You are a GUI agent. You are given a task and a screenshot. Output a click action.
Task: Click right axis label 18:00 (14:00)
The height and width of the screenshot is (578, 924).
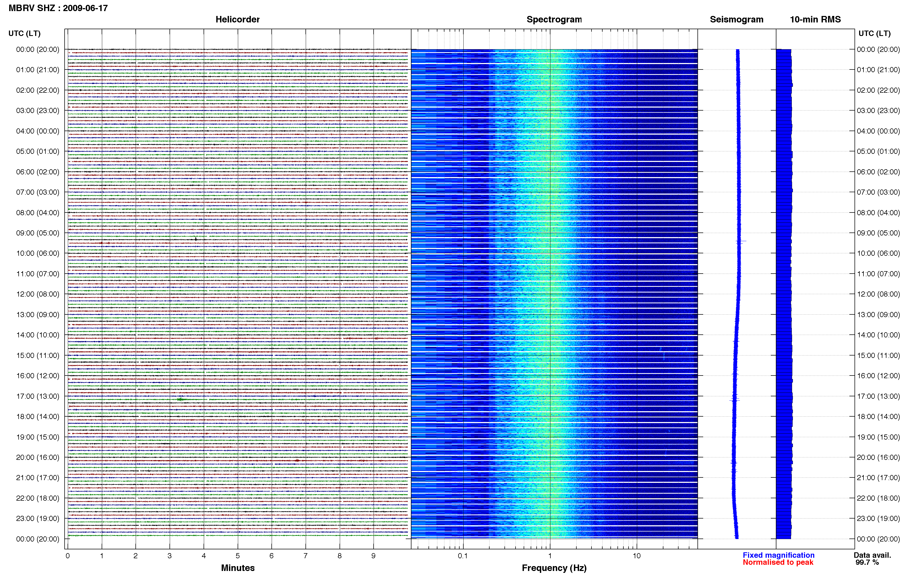(879, 417)
